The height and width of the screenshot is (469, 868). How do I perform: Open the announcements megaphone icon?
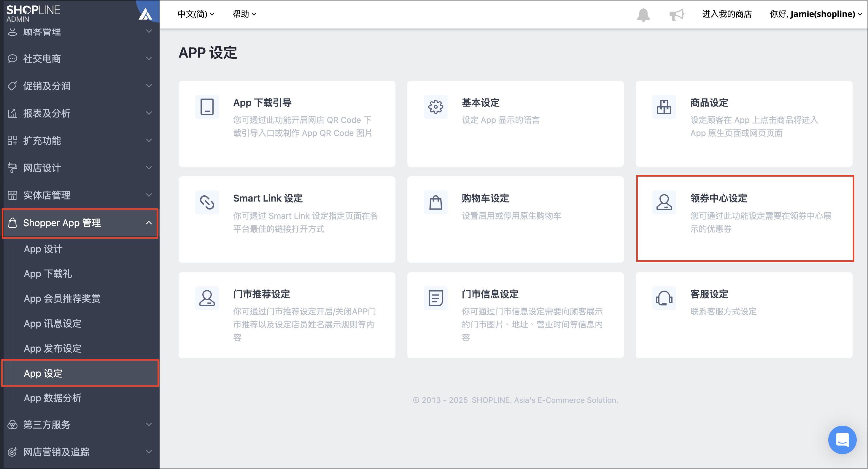[x=676, y=15]
